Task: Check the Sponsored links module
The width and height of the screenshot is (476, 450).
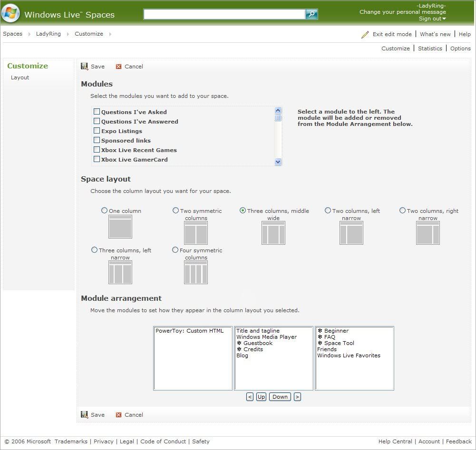Action: (x=97, y=140)
